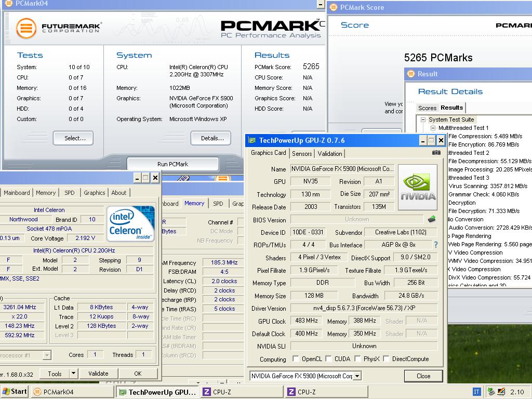Select the Results tab in Result Details
This screenshot has width=532, height=399.
coord(451,108)
